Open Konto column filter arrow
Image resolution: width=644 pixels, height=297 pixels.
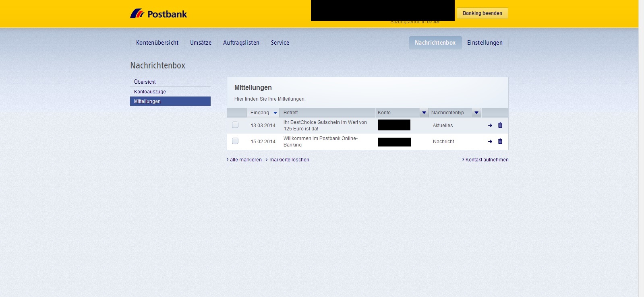click(x=424, y=113)
